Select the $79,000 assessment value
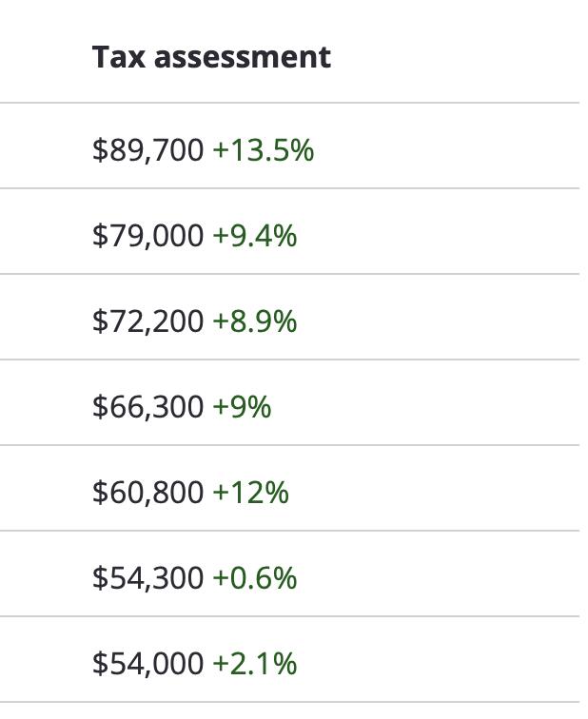Image resolution: width=588 pixels, height=719 pixels. pos(147,236)
